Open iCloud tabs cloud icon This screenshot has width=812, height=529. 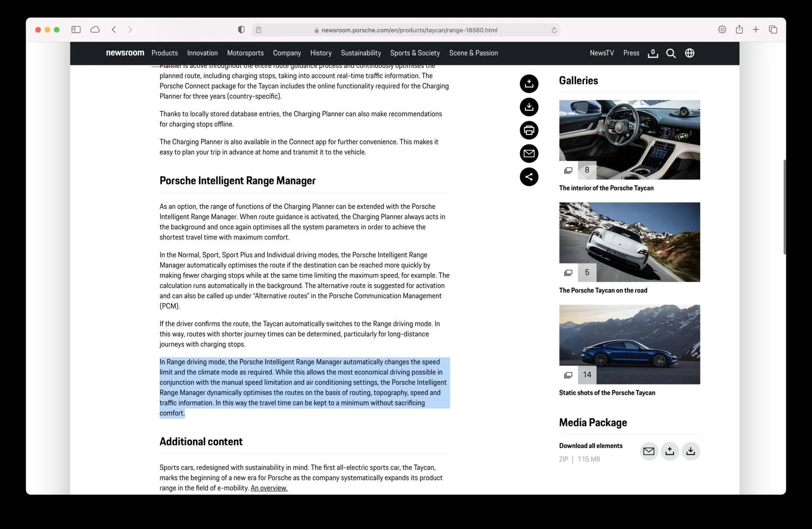click(95, 30)
